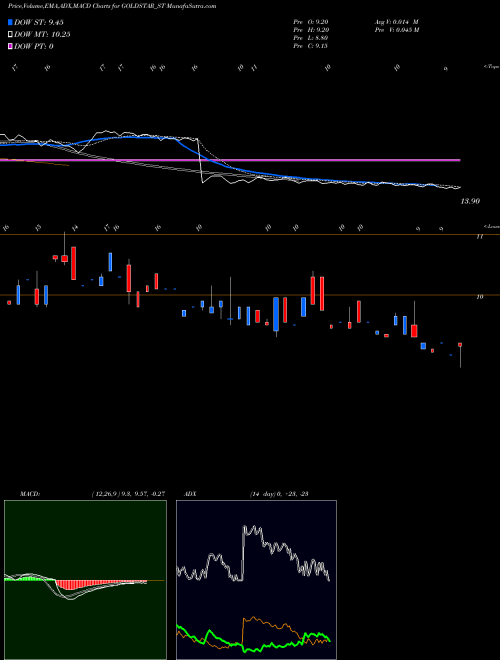This screenshot has width=500, height=660.
Task: Click the Pre V: 0.045 M value
Action: tap(396, 30)
